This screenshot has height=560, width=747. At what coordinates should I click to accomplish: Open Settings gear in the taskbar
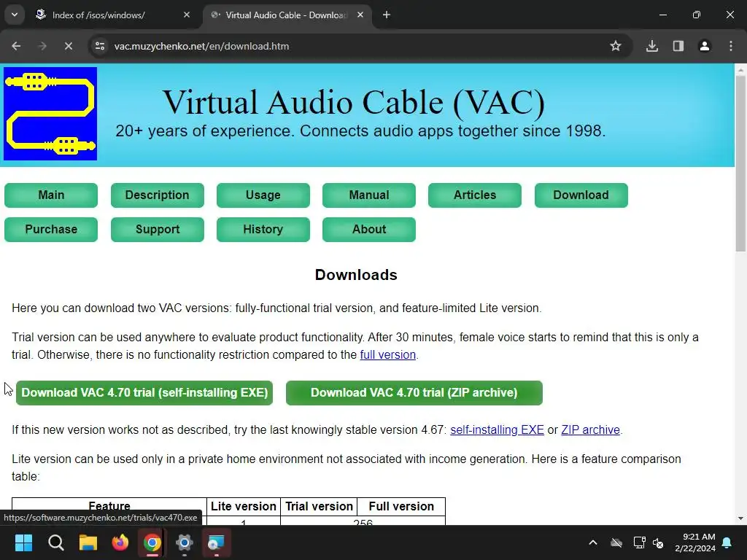click(x=185, y=542)
